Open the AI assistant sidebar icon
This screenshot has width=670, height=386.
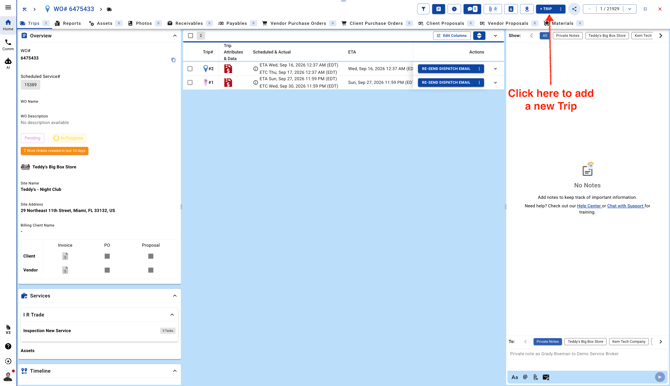pyautogui.click(x=8, y=63)
